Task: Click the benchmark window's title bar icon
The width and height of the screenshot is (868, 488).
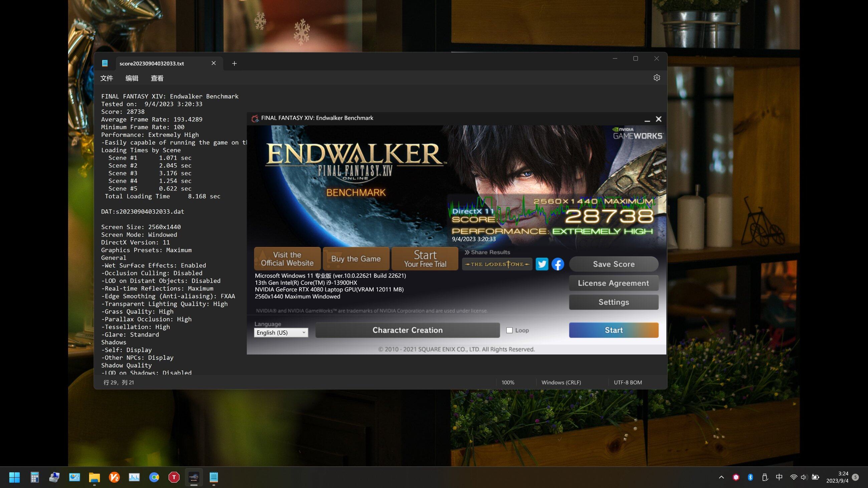Action: point(255,118)
